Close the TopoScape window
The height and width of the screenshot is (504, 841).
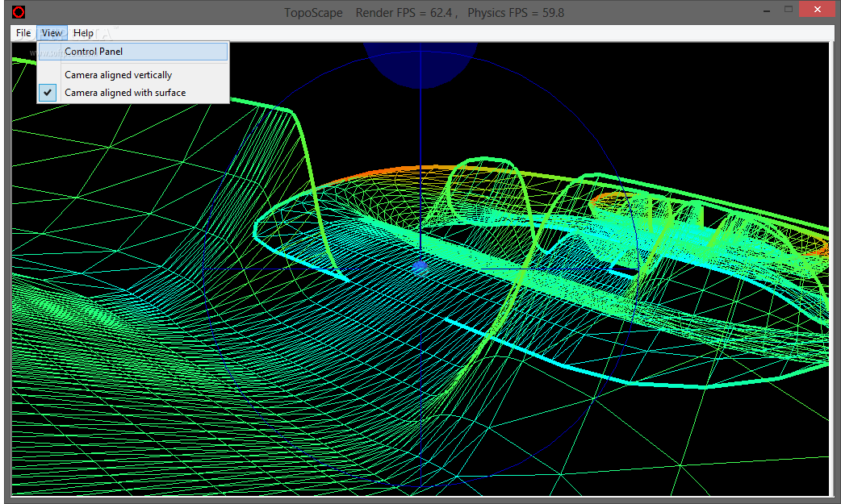click(x=818, y=10)
